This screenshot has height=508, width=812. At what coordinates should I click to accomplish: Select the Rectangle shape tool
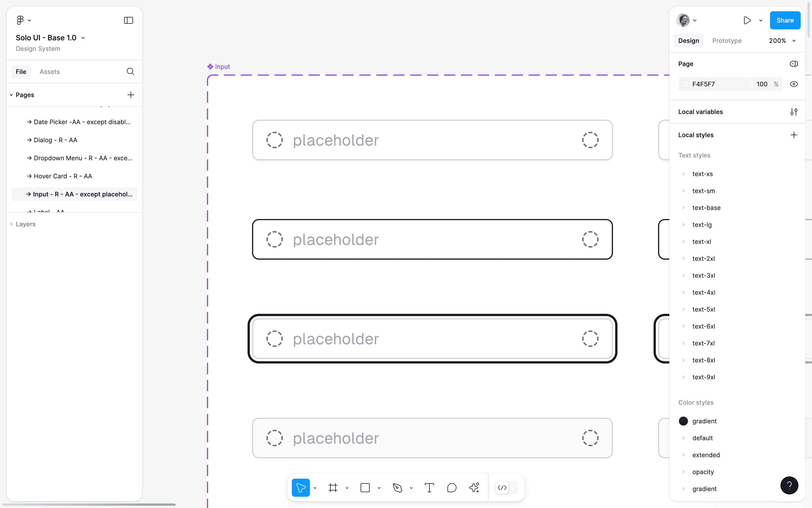coord(365,487)
